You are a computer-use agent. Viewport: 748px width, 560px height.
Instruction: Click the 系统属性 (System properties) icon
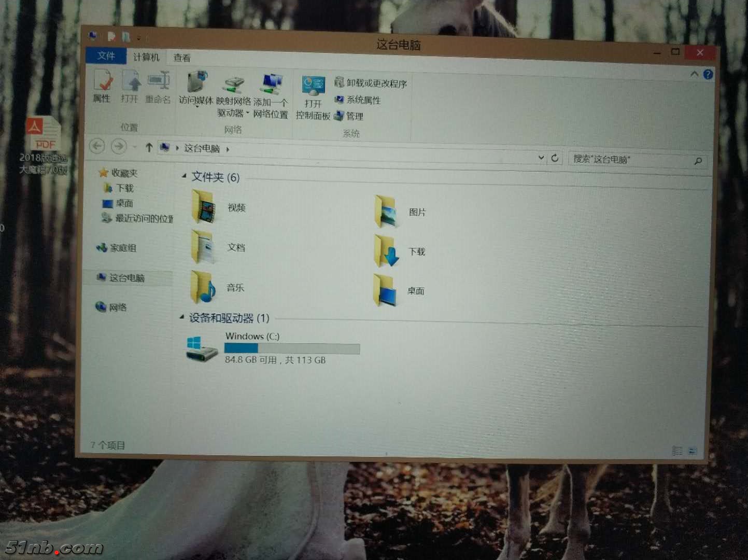tap(360, 101)
